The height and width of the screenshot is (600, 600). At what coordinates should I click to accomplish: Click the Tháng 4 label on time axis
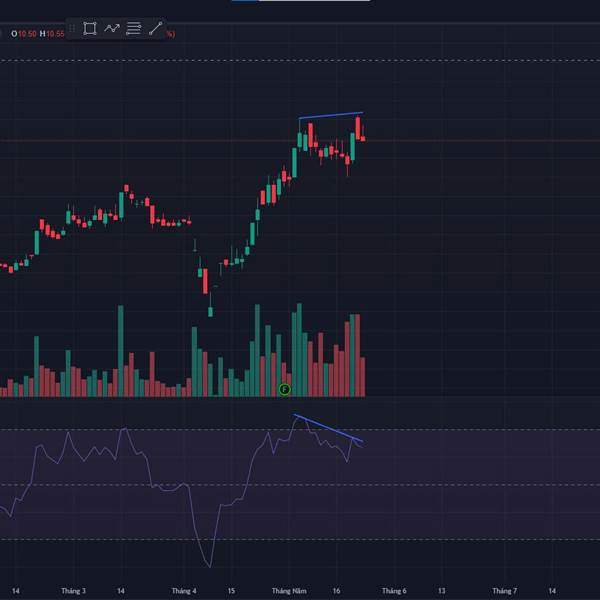[x=184, y=591]
